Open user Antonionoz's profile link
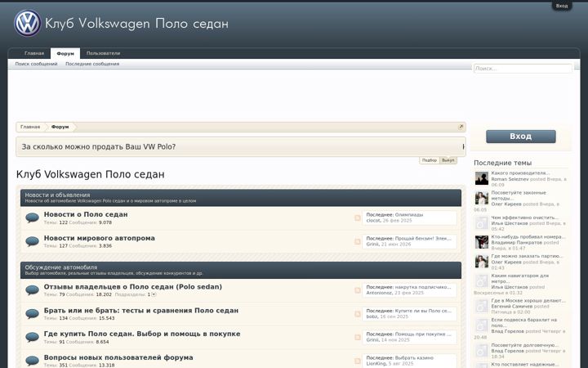This screenshot has height=368, width=588. (x=379, y=293)
